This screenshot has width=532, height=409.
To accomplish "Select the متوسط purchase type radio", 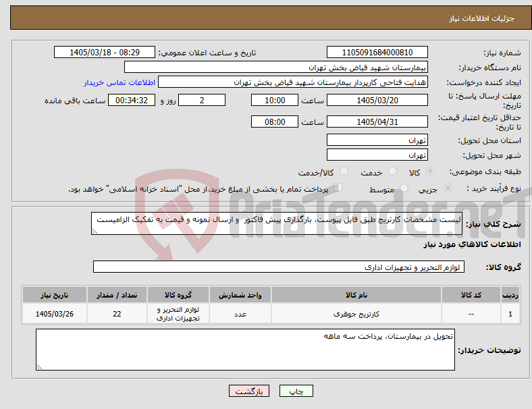I will [404, 188].
